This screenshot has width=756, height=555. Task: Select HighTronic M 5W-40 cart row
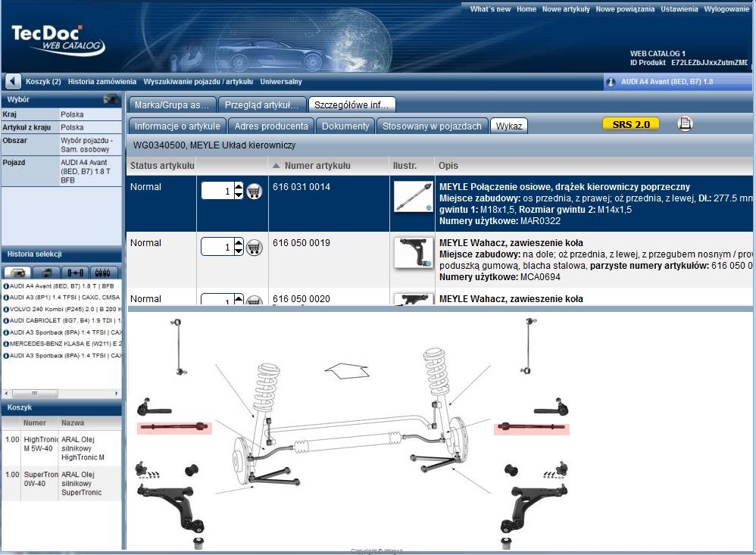click(x=61, y=448)
